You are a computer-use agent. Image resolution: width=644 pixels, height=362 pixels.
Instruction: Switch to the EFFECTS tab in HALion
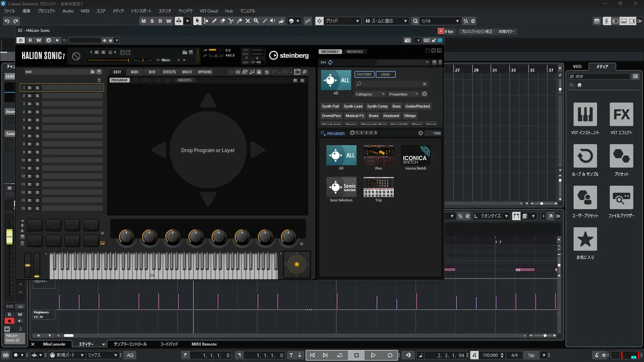(x=169, y=72)
